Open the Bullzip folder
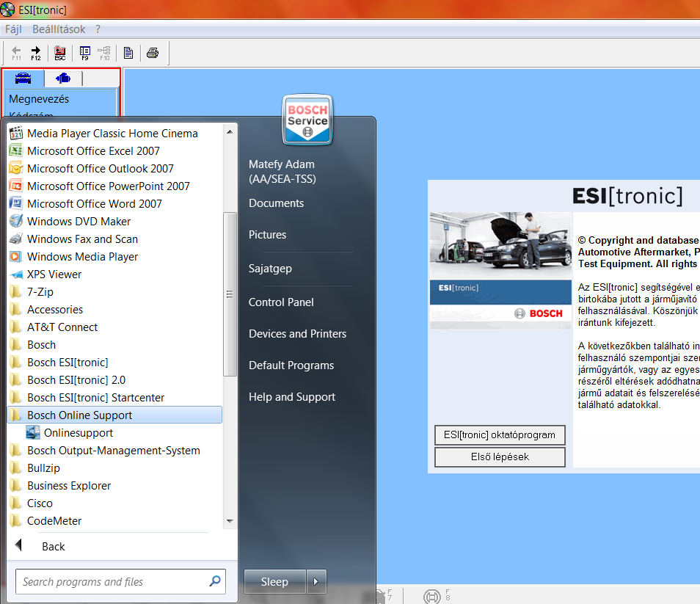This screenshot has width=700, height=604. (114, 468)
